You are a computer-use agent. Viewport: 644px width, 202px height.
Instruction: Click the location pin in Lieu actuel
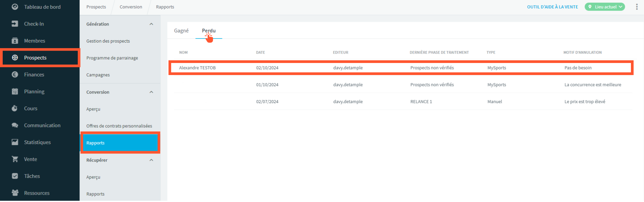coord(590,7)
